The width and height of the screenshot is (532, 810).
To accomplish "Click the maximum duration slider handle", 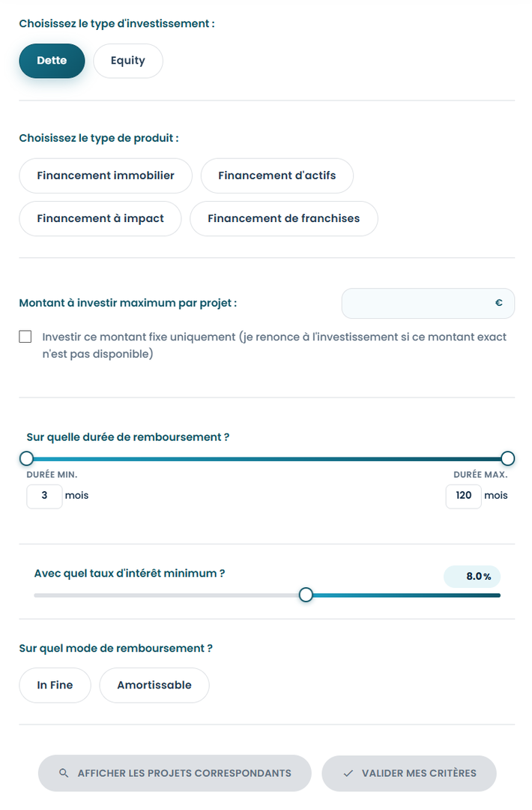I will [x=508, y=458].
